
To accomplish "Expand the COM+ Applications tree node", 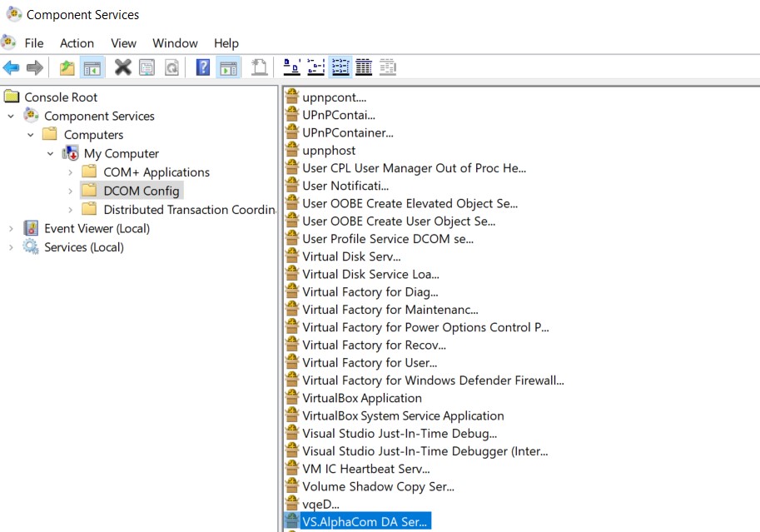I will (x=71, y=172).
